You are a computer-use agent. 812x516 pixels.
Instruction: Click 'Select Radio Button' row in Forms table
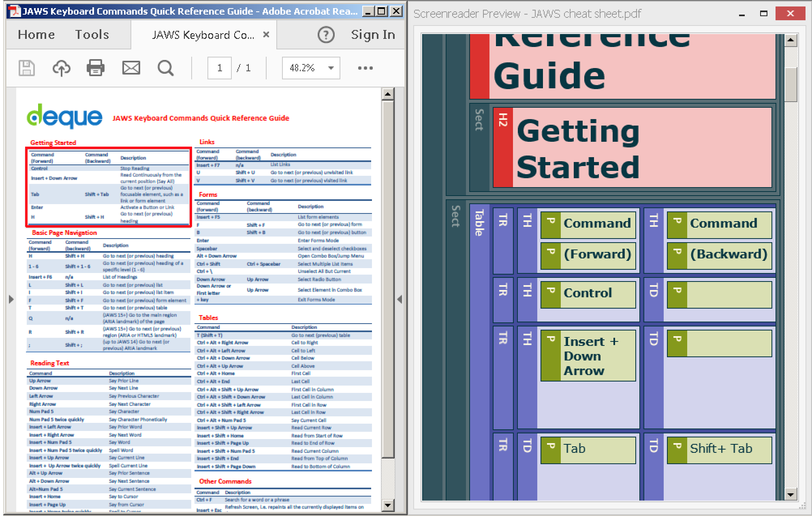pos(283,279)
